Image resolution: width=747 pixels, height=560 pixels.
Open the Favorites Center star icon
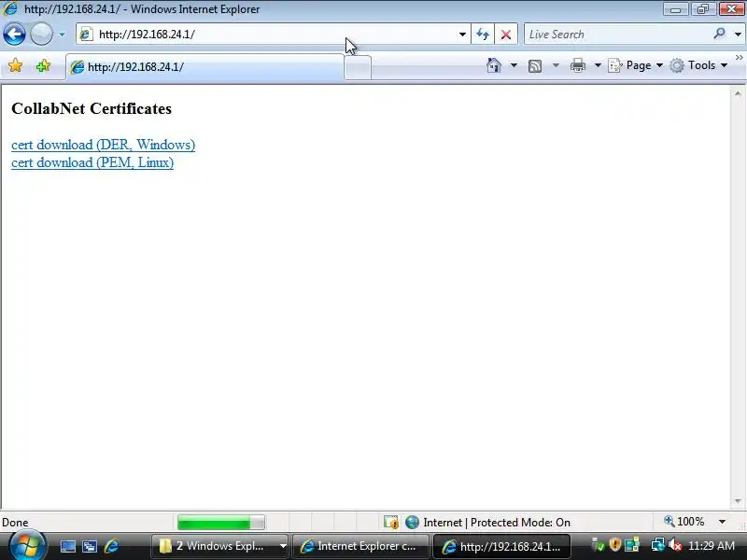point(15,65)
